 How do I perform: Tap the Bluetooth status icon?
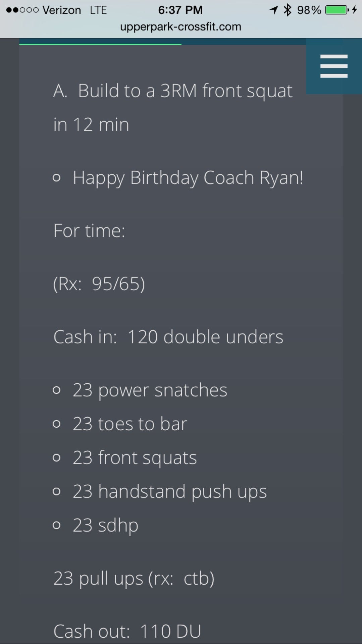coord(288,10)
